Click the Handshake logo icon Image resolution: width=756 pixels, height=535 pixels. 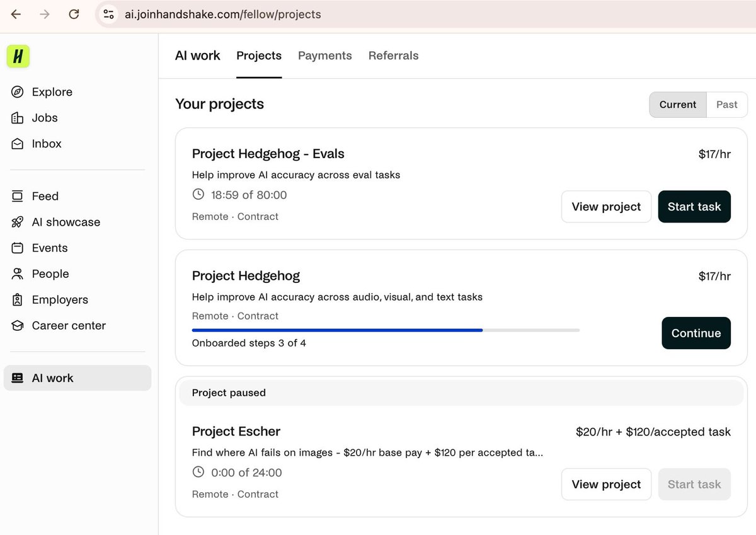(x=18, y=57)
